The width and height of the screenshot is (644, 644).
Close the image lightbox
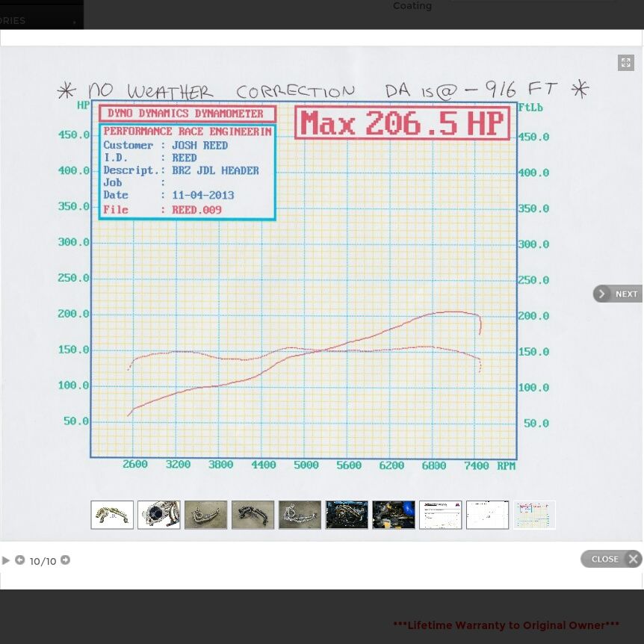611,559
